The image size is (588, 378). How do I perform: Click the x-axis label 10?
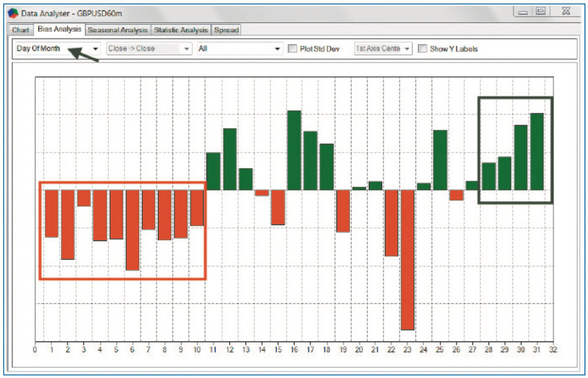197,350
